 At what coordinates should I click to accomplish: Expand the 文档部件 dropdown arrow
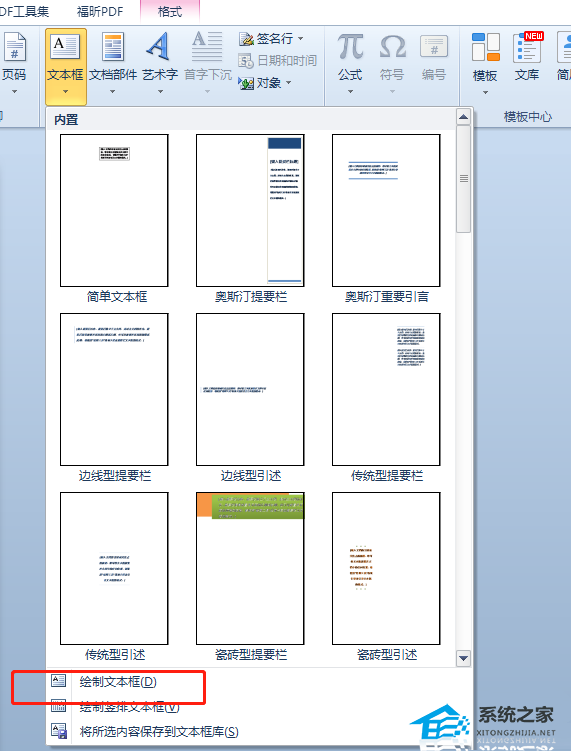pos(113,91)
